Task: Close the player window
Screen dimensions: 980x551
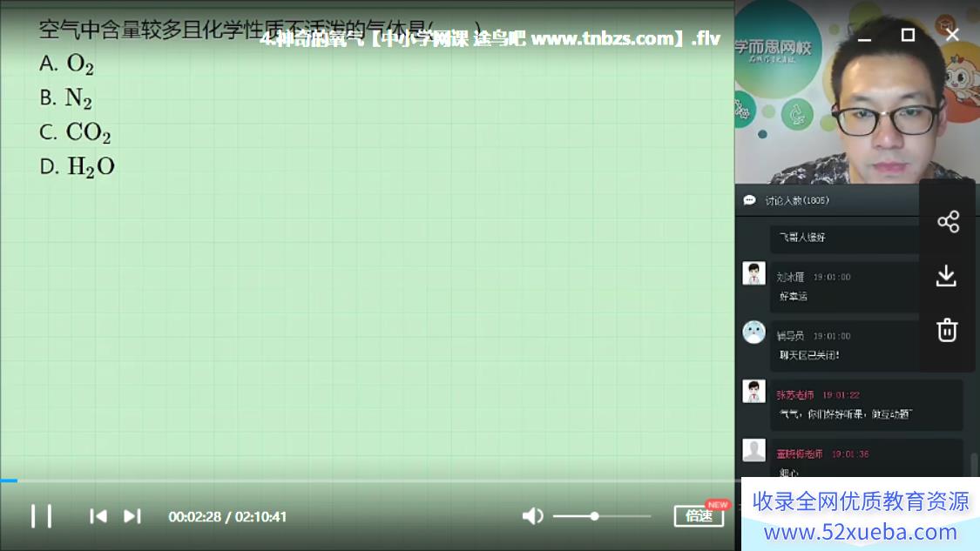Action: [x=952, y=35]
